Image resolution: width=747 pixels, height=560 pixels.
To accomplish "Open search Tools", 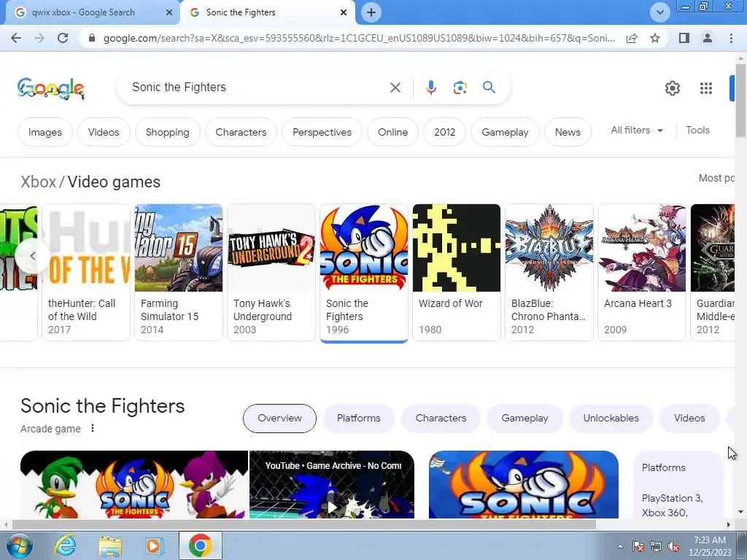I will (x=697, y=130).
